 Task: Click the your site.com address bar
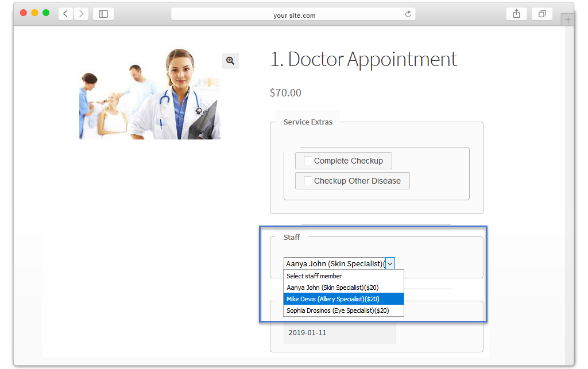(293, 14)
